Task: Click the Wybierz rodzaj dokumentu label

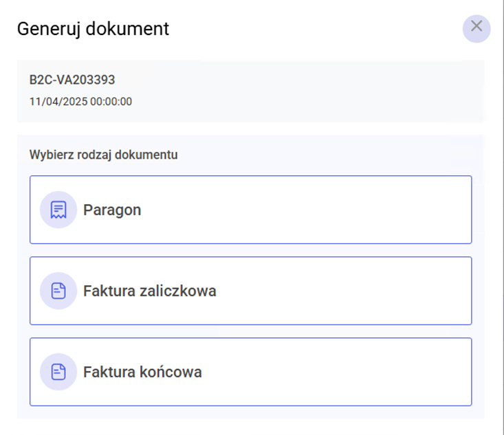Action: tap(103, 155)
